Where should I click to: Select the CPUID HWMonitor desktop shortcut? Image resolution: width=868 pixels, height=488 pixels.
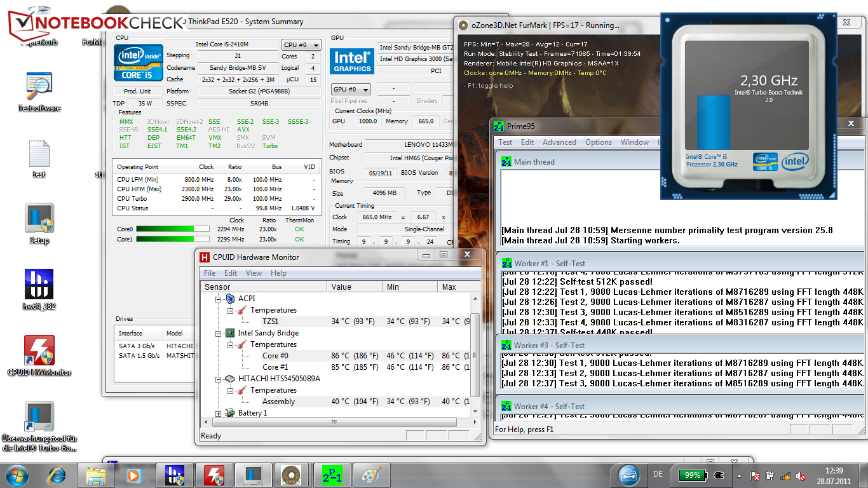[39, 356]
